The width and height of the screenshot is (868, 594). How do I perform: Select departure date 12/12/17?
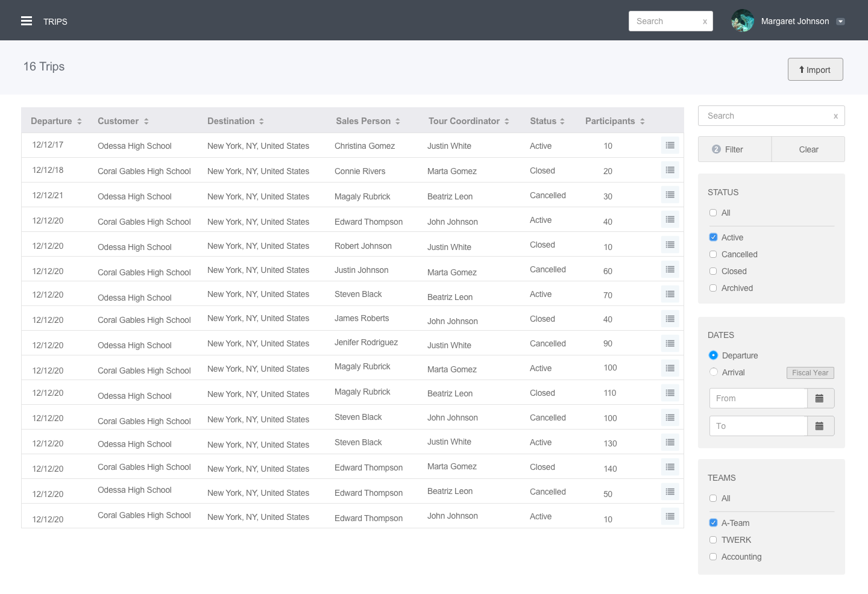coord(48,145)
